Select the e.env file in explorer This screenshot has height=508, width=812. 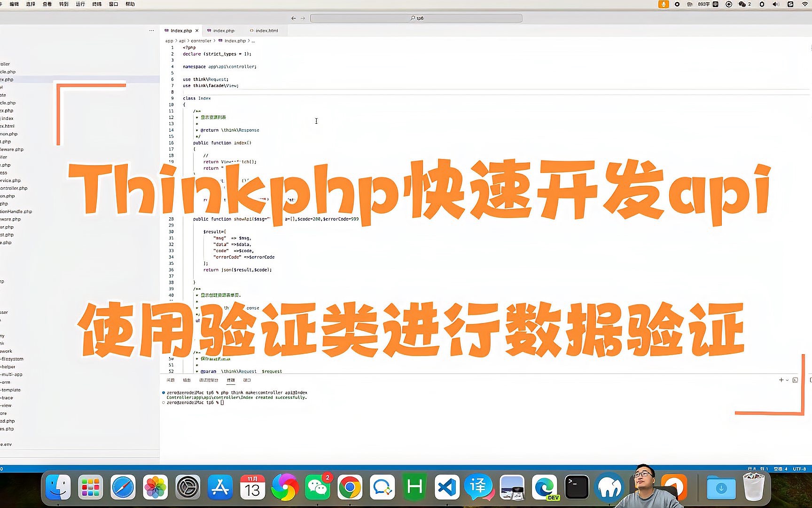[x=6, y=444]
